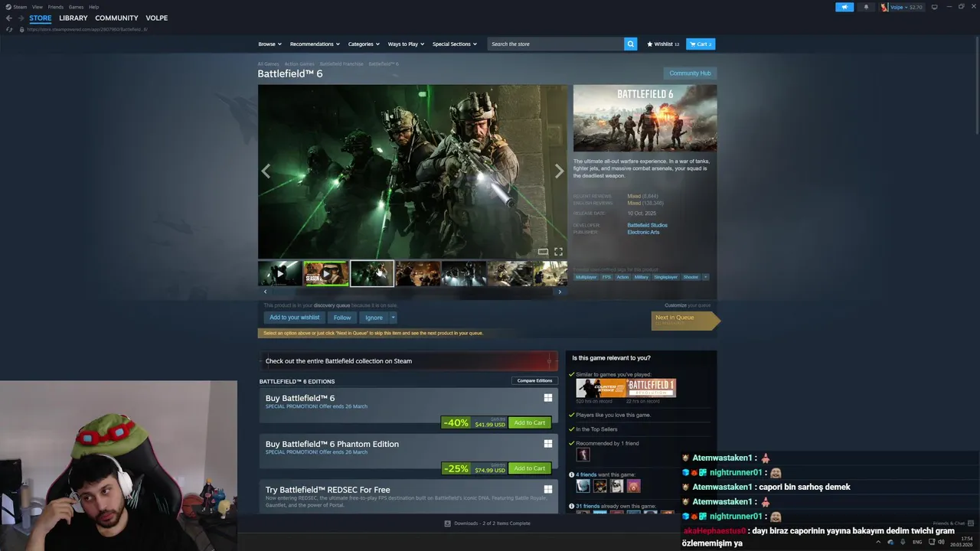Open the Help menu
Viewport: 980px width, 551px height.
[x=93, y=7]
